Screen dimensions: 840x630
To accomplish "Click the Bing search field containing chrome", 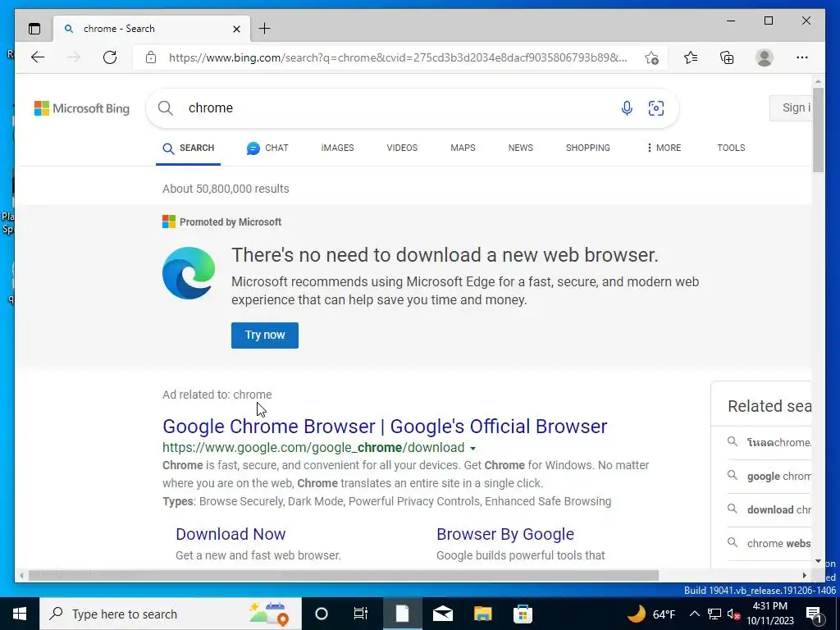I will (396, 108).
